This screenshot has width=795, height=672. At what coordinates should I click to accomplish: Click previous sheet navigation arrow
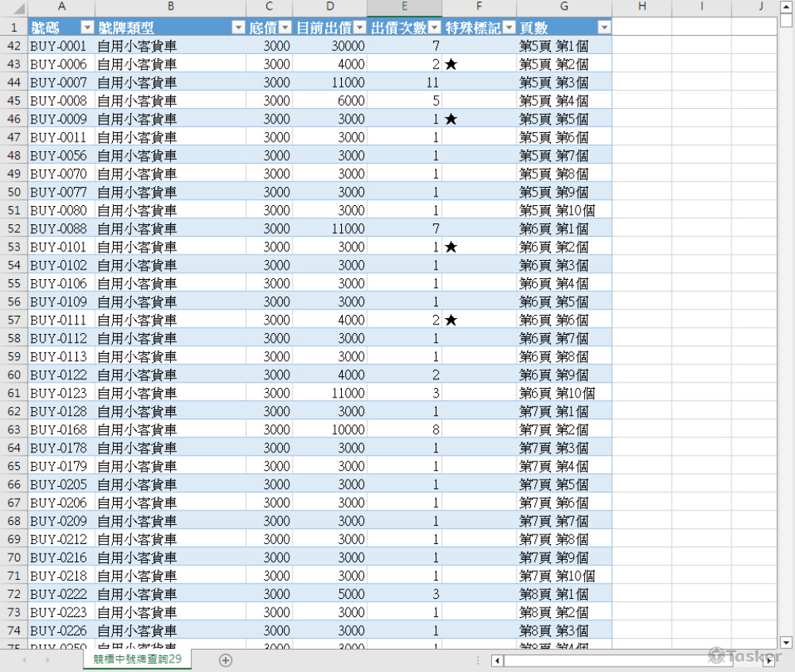[24, 660]
